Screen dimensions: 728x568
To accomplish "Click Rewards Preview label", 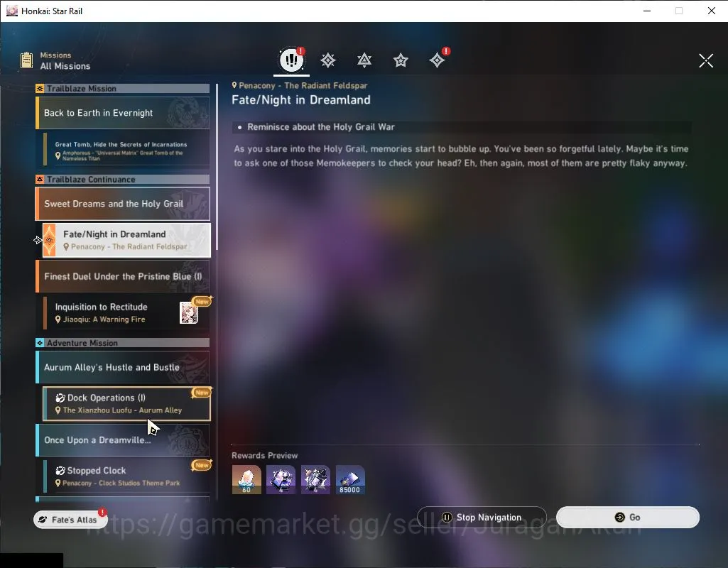I will tap(265, 456).
